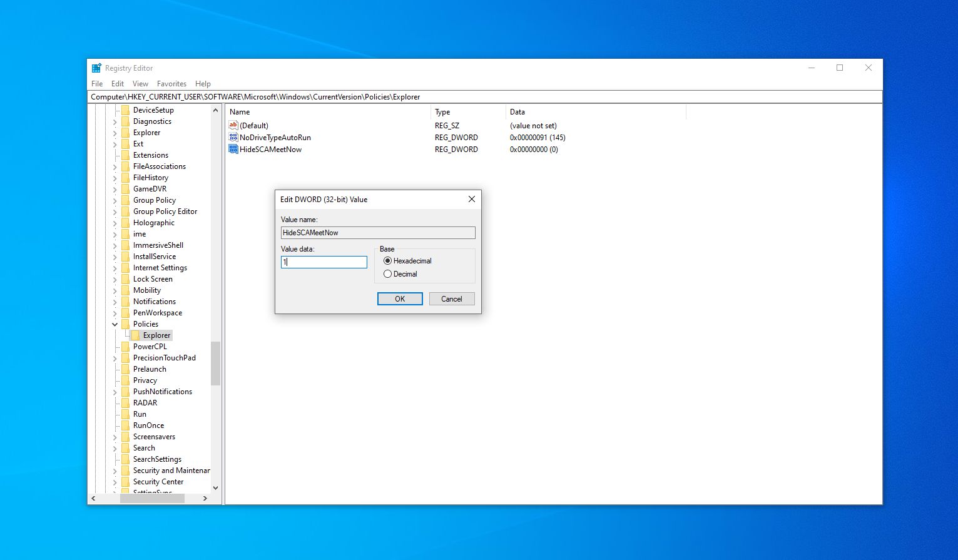
Task: Open the Favorites menu
Action: pos(171,84)
